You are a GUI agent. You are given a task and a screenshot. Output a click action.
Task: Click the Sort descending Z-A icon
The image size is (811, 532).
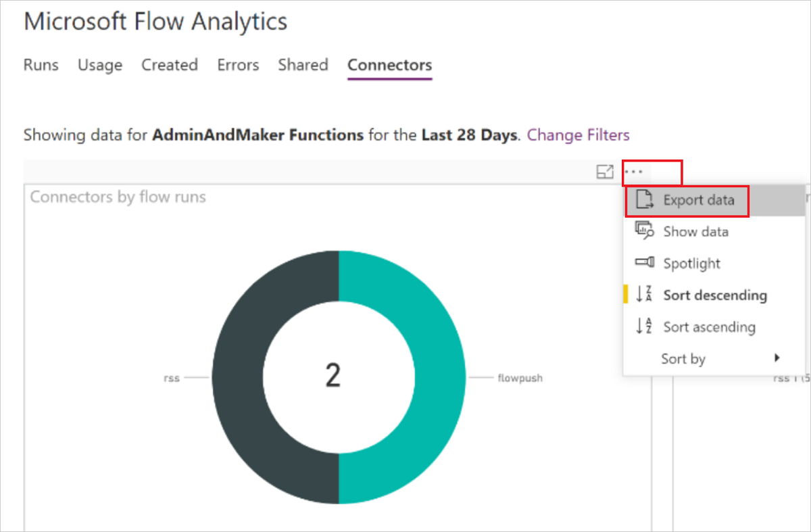(645, 295)
